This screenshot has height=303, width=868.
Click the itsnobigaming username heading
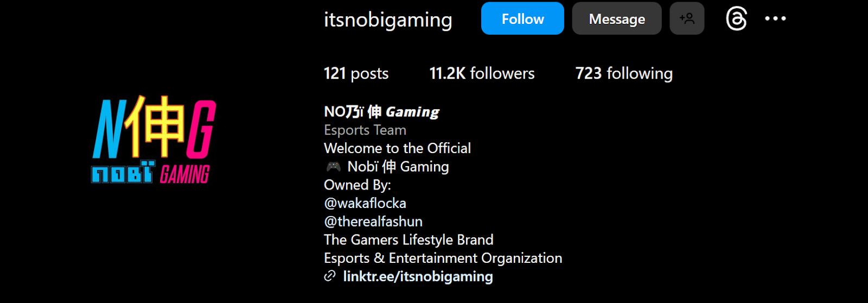[x=388, y=20]
